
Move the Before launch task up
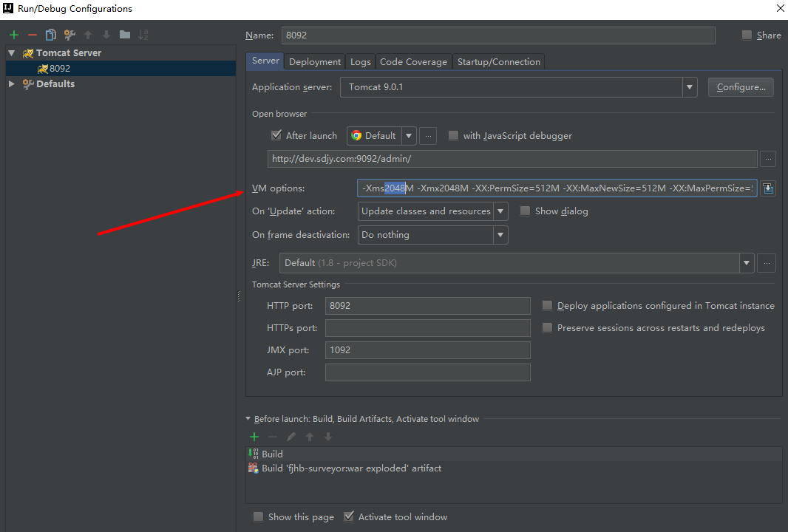tap(310, 437)
